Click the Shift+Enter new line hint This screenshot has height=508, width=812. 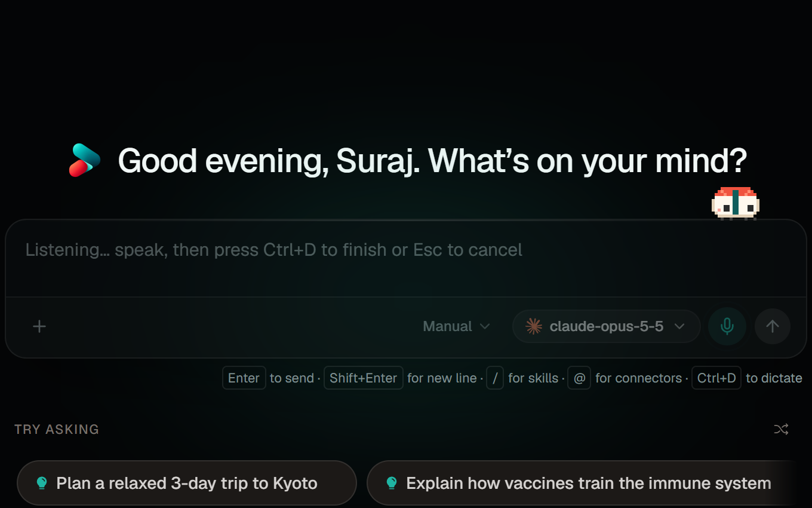[364, 378]
